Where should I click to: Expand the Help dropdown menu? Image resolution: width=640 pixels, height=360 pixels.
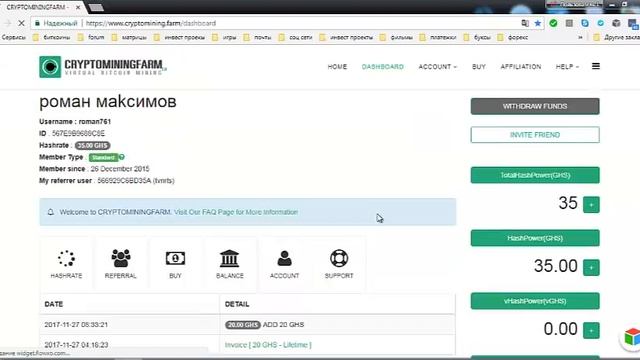click(x=567, y=67)
